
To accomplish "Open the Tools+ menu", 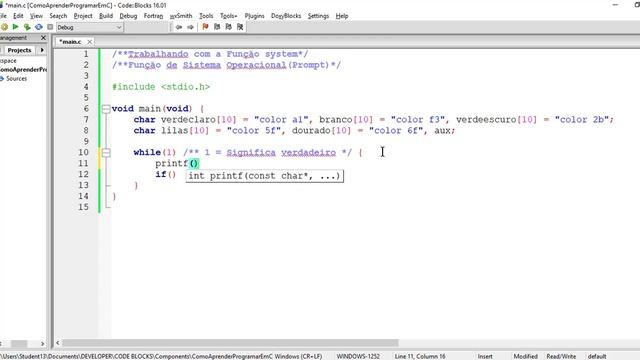I will coord(229,16).
